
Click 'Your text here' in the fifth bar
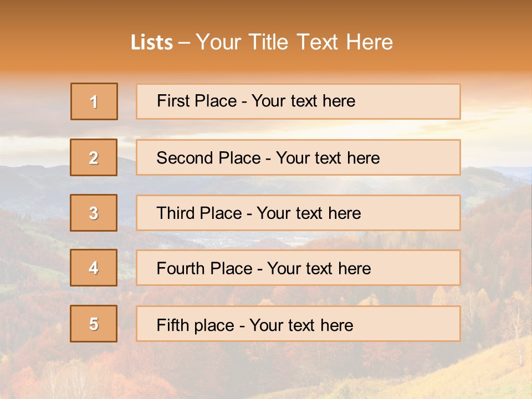(301, 325)
